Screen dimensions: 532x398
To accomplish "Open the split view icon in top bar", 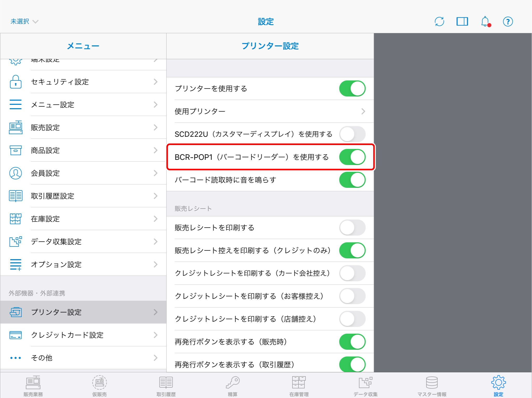I will [x=462, y=22].
